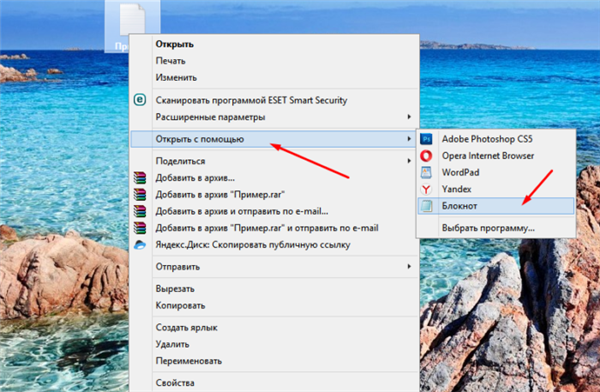This screenshot has width=600, height=392.
Task: Choose 'Переименовать' from the context menu
Action: coord(275,361)
